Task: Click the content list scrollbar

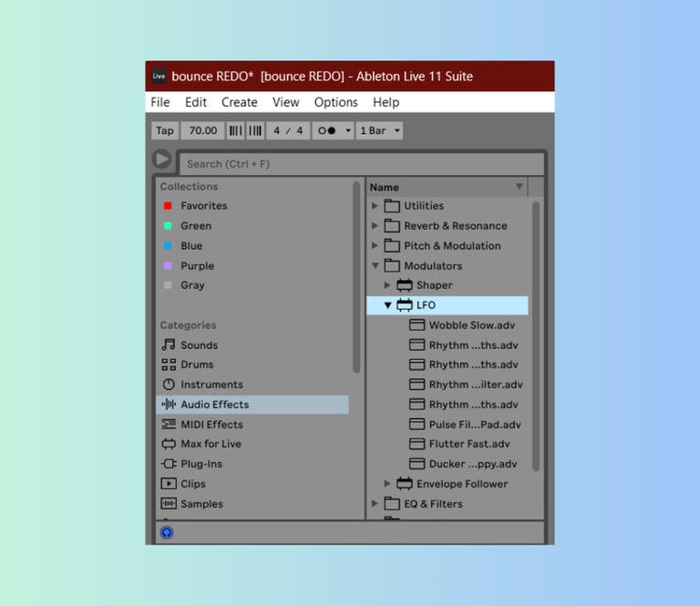Action: click(536, 336)
